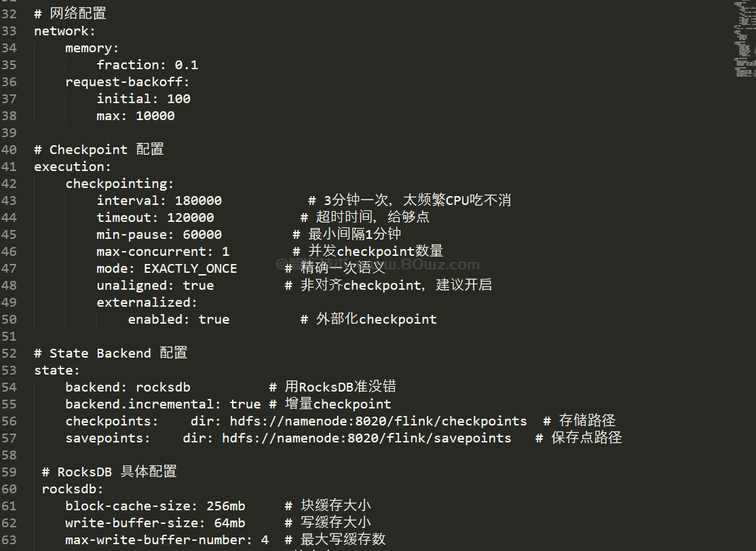Click the "execution:" key
The width and height of the screenshot is (756, 551).
pyautogui.click(x=73, y=167)
